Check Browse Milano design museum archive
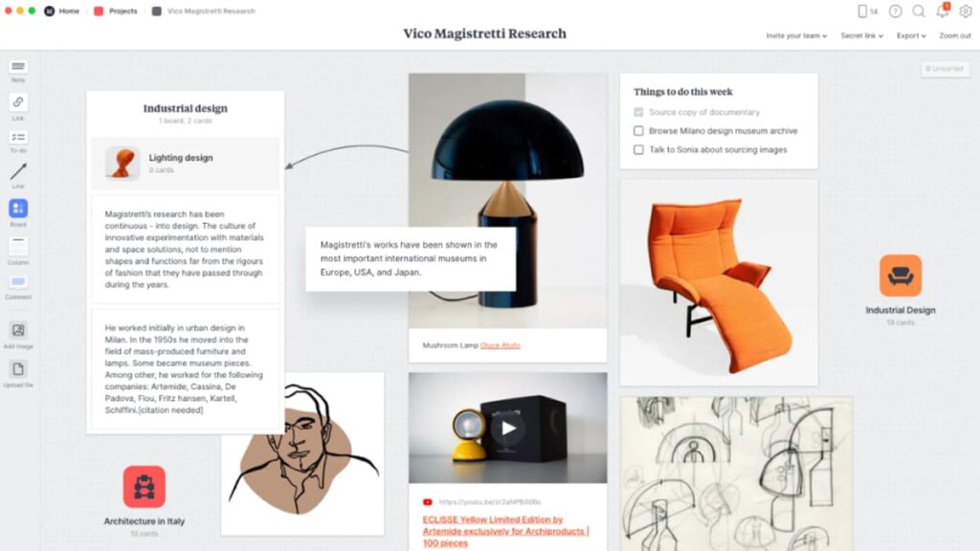 click(x=638, y=131)
